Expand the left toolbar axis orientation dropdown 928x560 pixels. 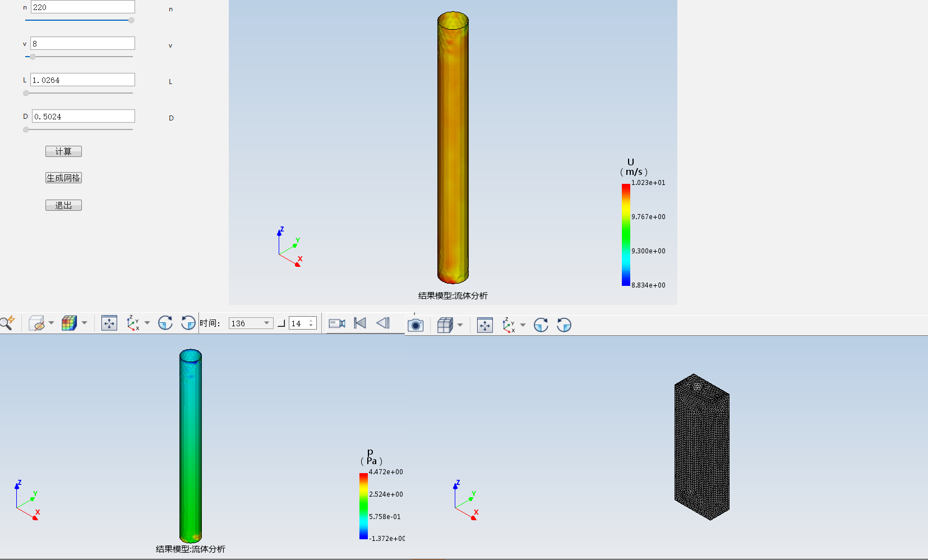click(x=147, y=323)
